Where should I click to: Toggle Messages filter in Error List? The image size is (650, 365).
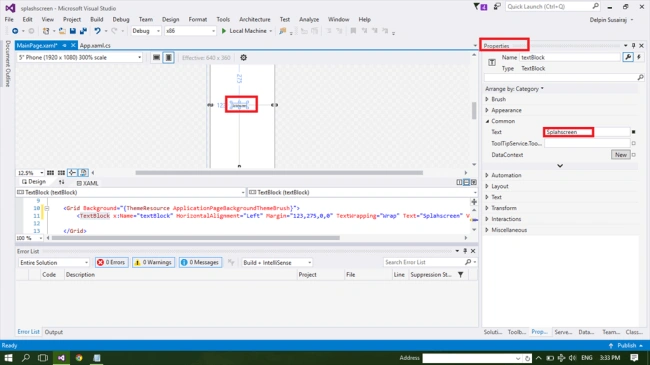click(201, 262)
